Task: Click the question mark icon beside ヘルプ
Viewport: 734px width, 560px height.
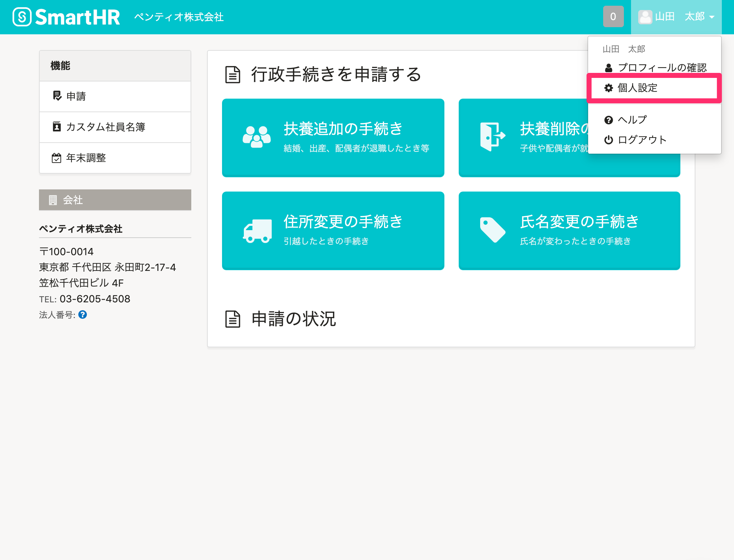Action: click(x=609, y=120)
